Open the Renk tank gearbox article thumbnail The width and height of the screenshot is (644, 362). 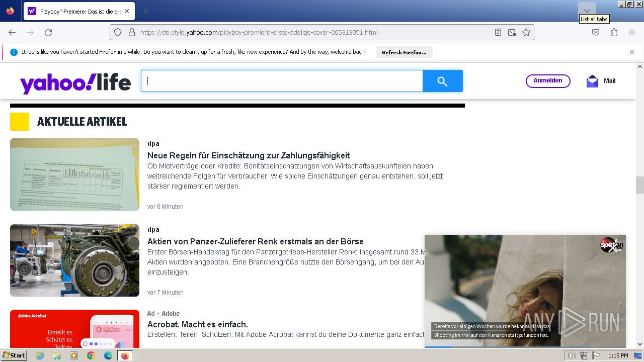coord(74,260)
